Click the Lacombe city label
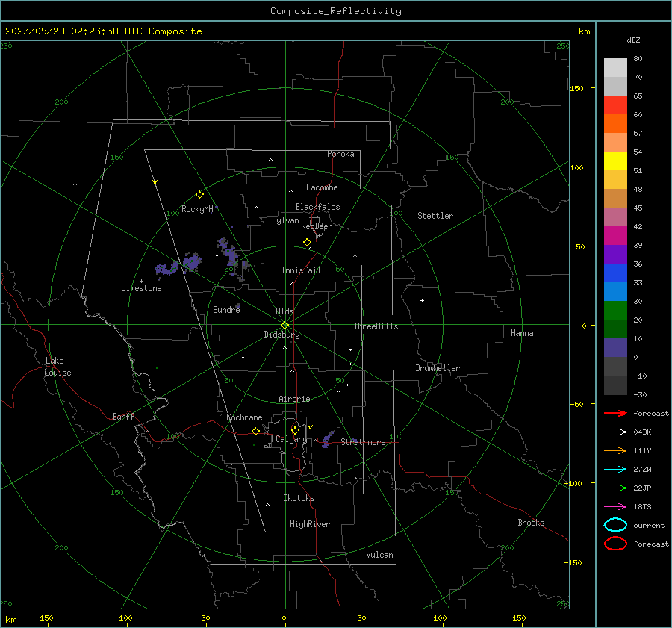This screenshot has width=672, height=628. pyautogui.click(x=322, y=187)
